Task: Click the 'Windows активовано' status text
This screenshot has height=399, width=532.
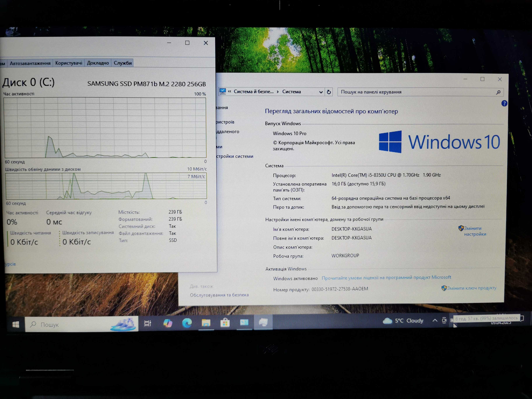Action: click(x=295, y=279)
